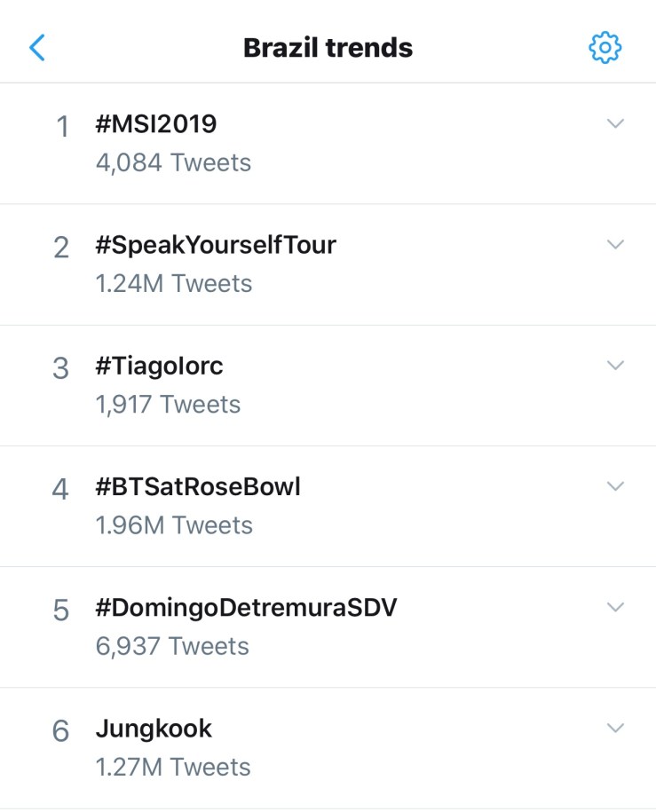Tap the Brazil trends page title
The image size is (656, 812).
tap(328, 47)
